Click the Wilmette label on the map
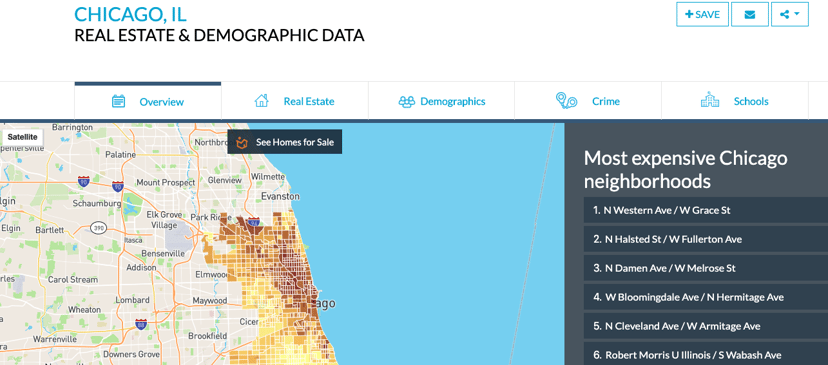Screen dimensions: 828x365 click(268, 176)
